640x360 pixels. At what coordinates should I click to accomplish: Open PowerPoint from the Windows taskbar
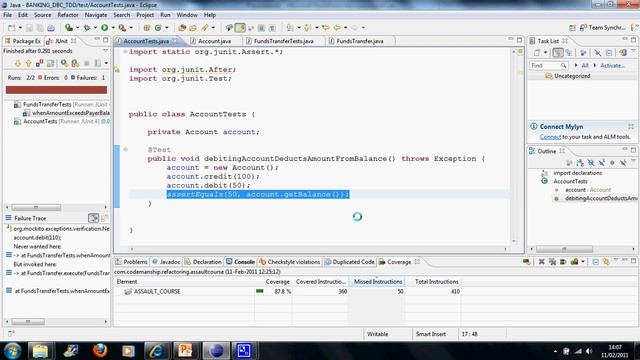coord(184,350)
